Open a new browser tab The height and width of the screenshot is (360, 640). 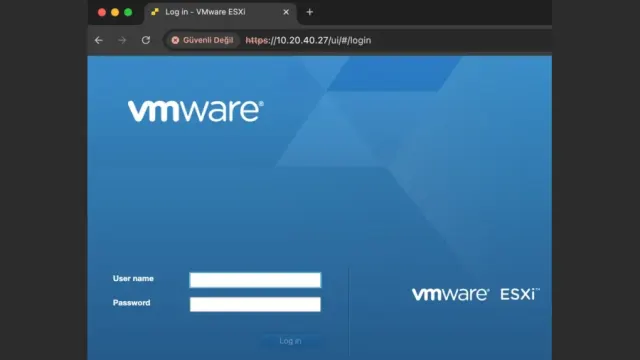click(x=309, y=12)
